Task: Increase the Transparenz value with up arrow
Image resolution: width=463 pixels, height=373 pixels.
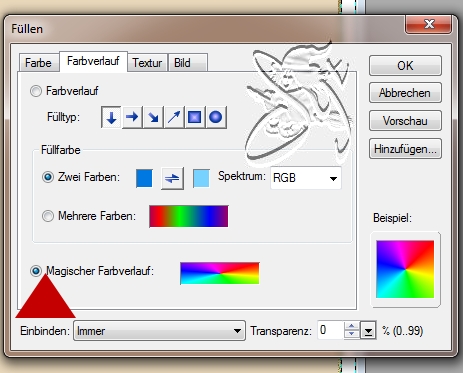Action: [352, 326]
